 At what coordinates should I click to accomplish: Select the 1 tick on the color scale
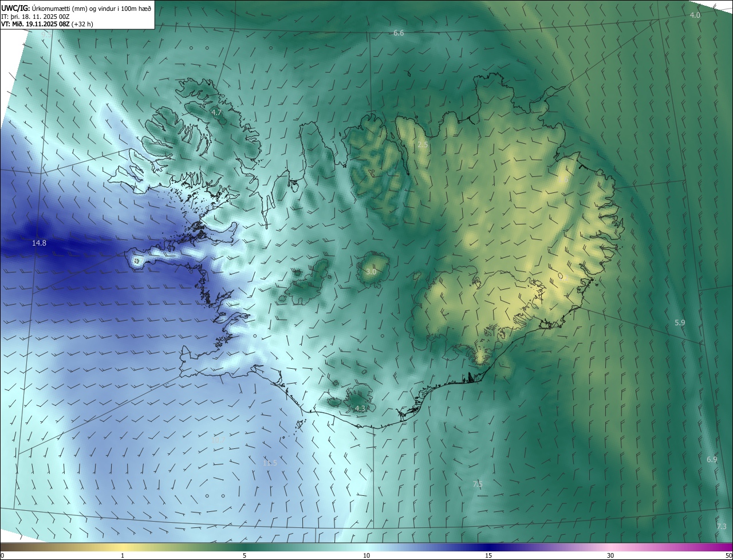pyautogui.click(x=123, y=555)
